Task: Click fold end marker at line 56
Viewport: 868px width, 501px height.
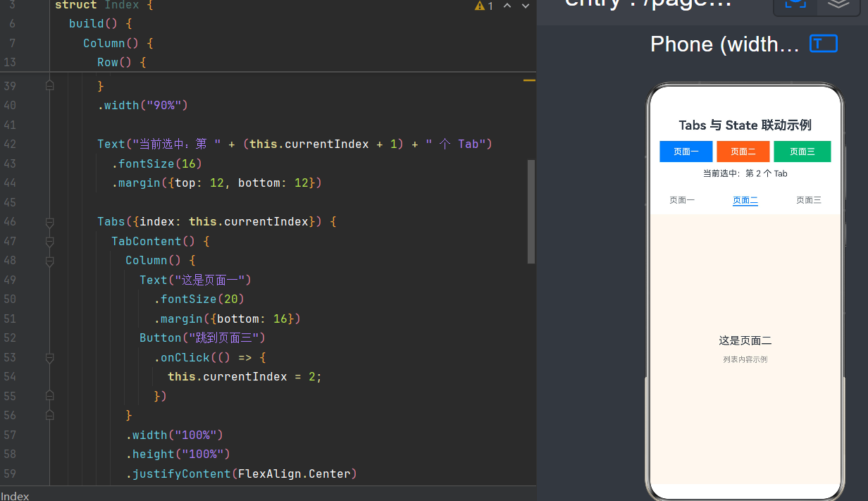Action: pyautogui.click(x=49, y=415)
